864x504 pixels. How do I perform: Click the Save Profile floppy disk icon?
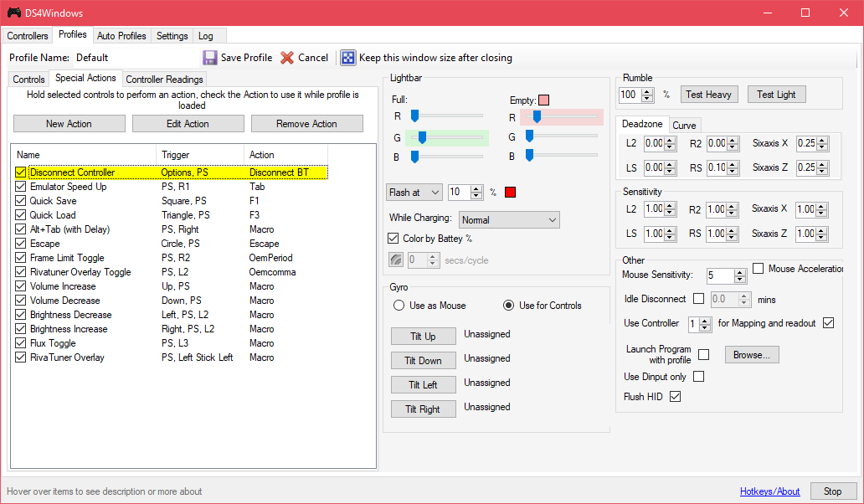[210, 58]
